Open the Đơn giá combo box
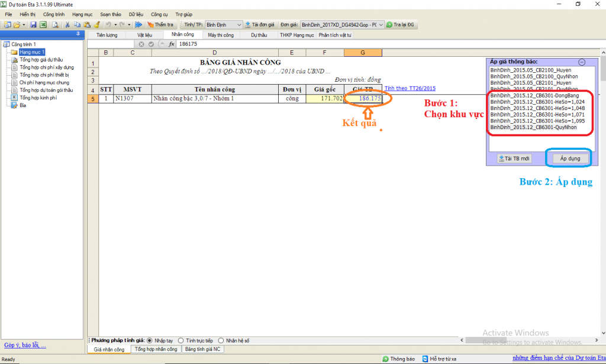 coord(381,25)
